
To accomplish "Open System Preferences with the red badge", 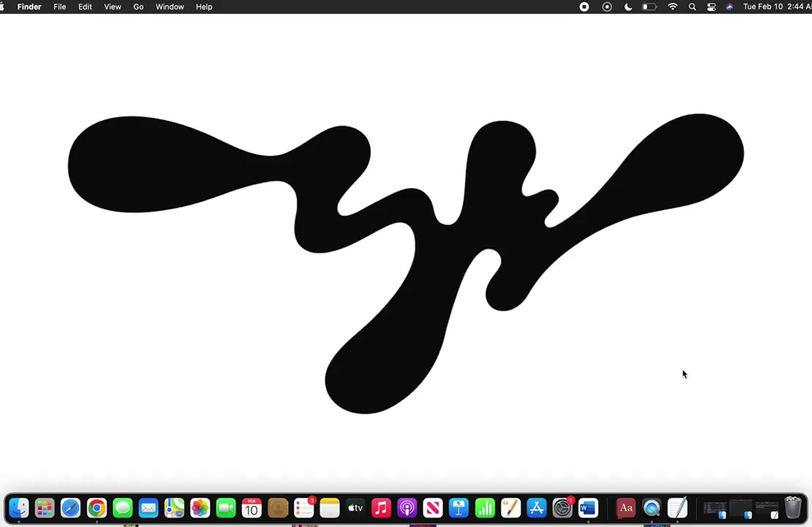I will (x=562, y=508).
